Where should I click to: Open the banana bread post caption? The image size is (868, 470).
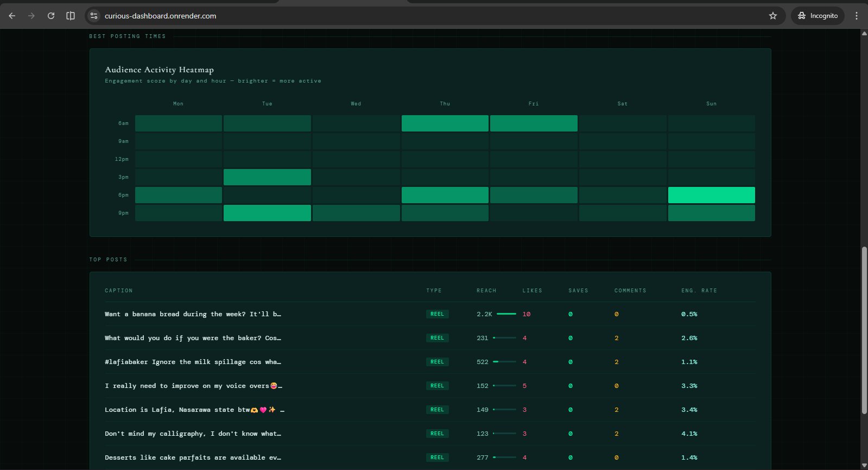click(193, 314)
